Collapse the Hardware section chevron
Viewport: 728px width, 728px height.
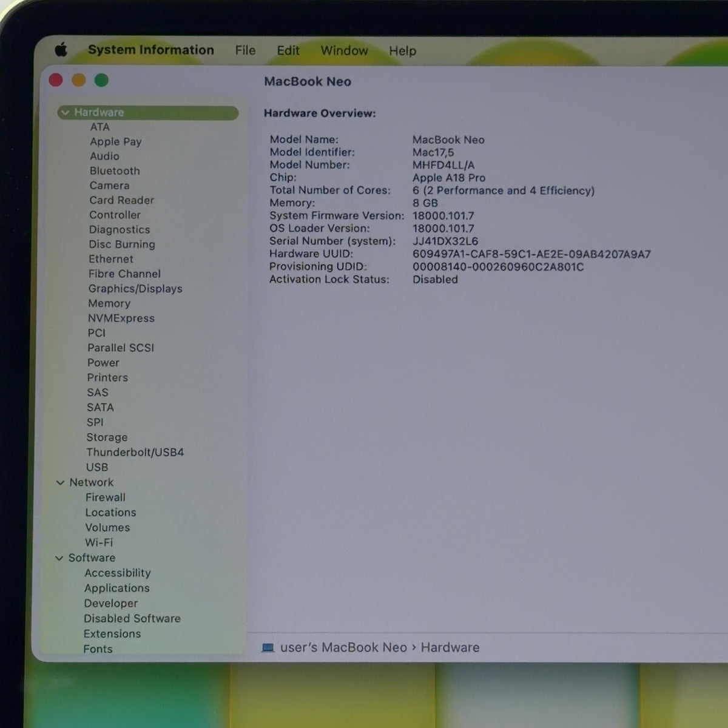pos(65,113)
